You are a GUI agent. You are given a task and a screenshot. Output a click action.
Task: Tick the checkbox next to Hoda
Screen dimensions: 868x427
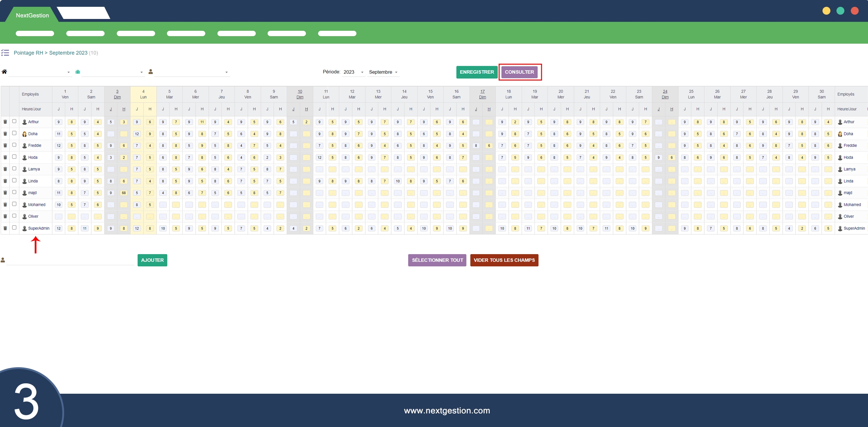[14, 157]
